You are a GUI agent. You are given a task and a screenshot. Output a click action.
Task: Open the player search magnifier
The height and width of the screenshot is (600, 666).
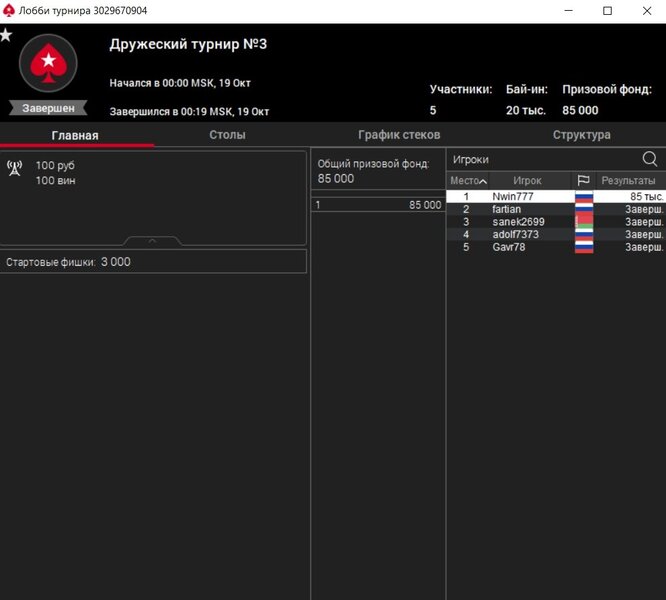[x=650, y=159]
